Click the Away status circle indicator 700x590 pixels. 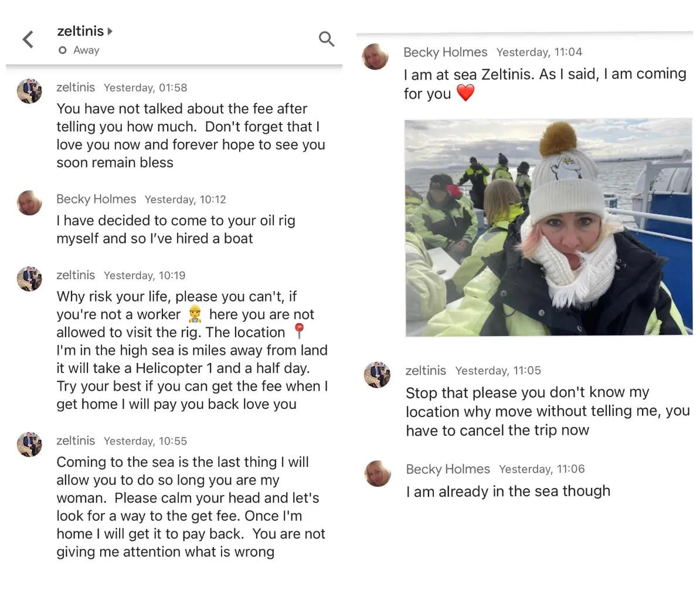tap(63, 51)
